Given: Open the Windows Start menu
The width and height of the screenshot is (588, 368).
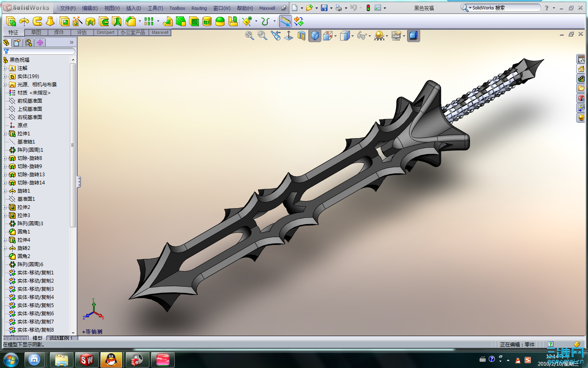Looking at the screenshot, I should pyautogui.click(x=11, y=360).
